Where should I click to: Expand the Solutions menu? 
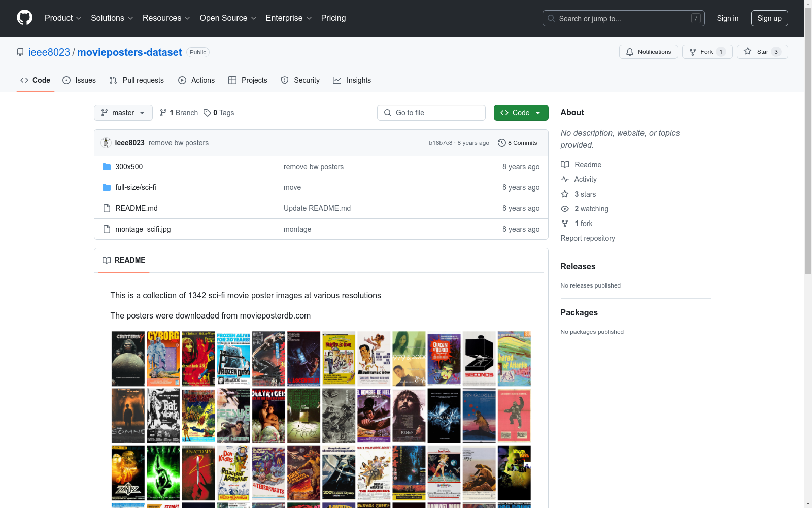112,18
